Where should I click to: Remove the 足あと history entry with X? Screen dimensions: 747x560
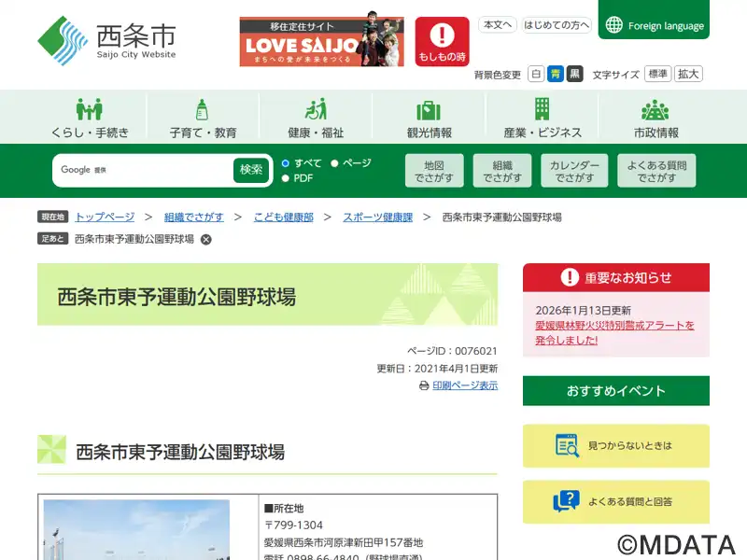tap(206, 240)
